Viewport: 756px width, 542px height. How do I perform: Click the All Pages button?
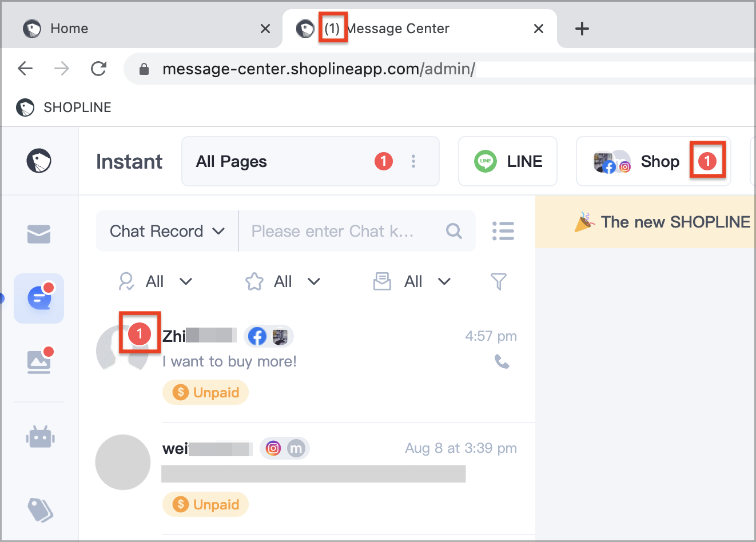point(286,162)
